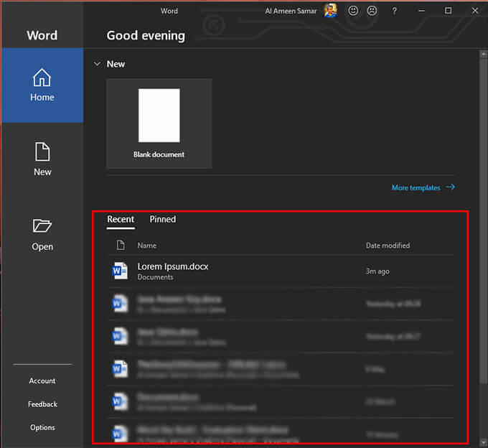Click the frowning face feedback icon
The width and height of the screenshot is (488, 448).
coord(372,11)
